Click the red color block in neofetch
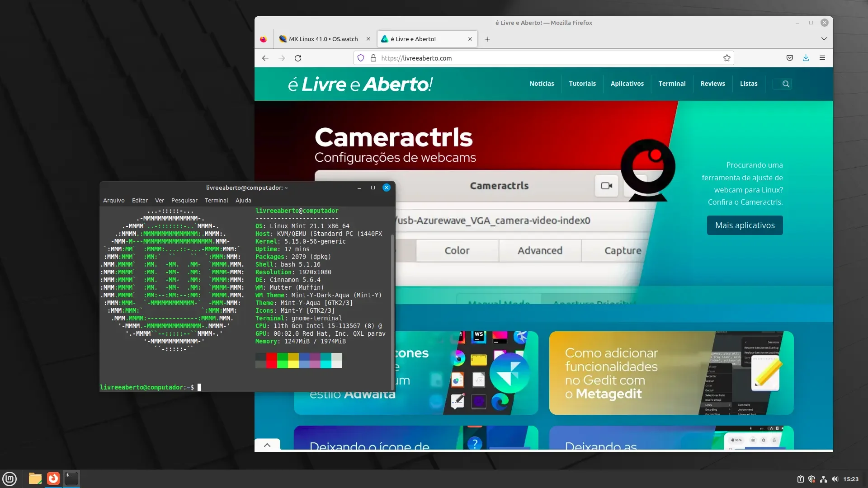 (x=271, y=361)
